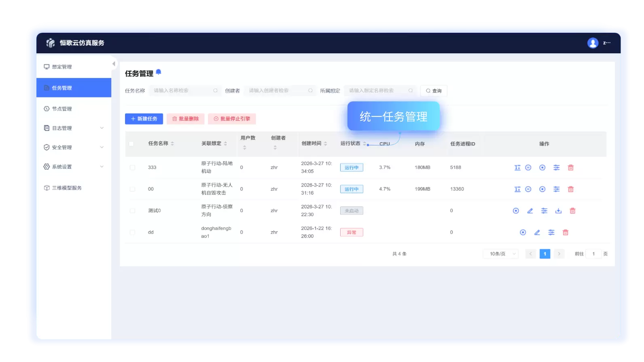
Task: Click the download icon for 测试0
Action: [559, 211]
